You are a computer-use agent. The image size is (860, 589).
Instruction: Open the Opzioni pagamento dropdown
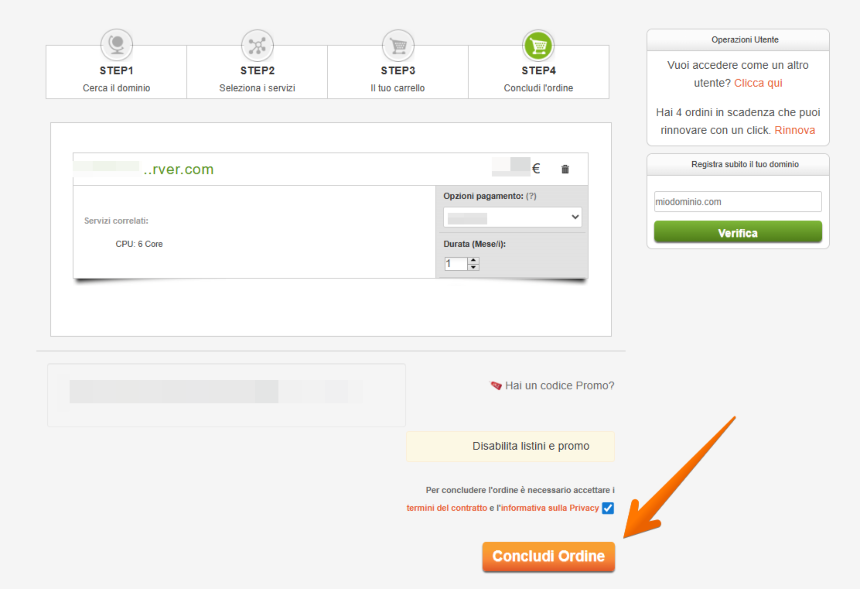pos(512,217)
